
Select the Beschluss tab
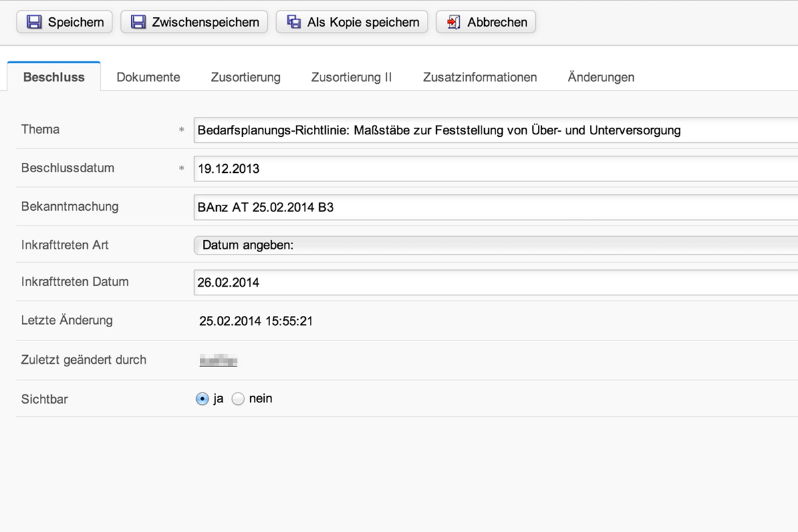[x=54, y=77]
